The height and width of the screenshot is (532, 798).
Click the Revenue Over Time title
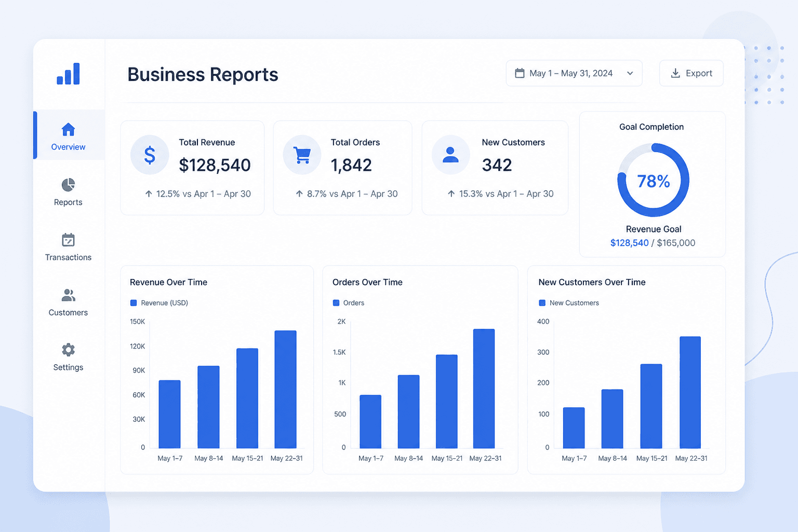[168, 282]
